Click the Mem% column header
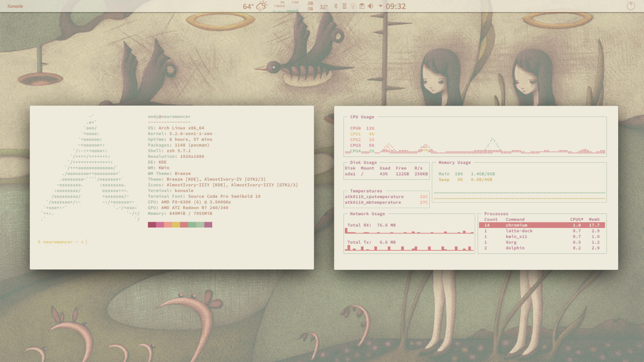 coord(594,220)
